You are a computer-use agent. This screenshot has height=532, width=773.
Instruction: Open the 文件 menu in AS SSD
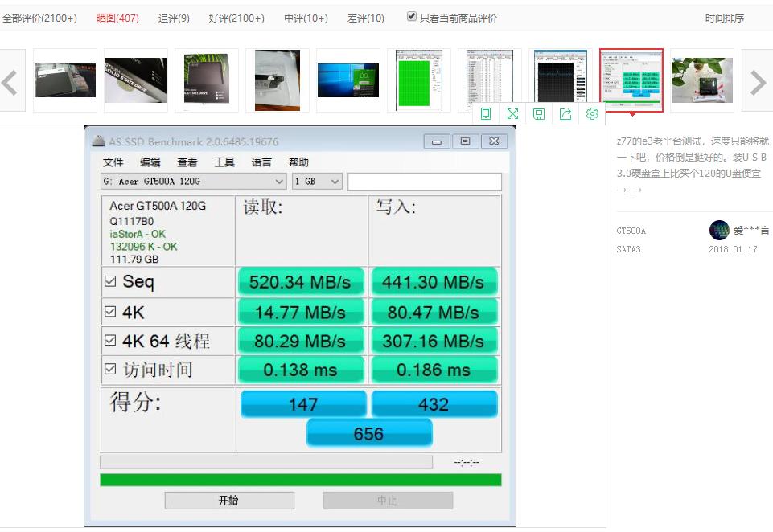click(113, 162)
